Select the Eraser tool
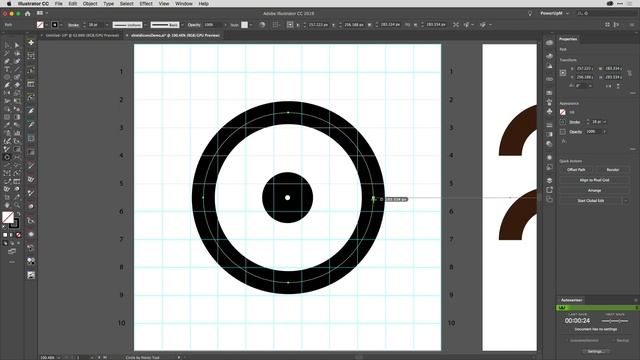640x360 pixels. coord(17,85)
